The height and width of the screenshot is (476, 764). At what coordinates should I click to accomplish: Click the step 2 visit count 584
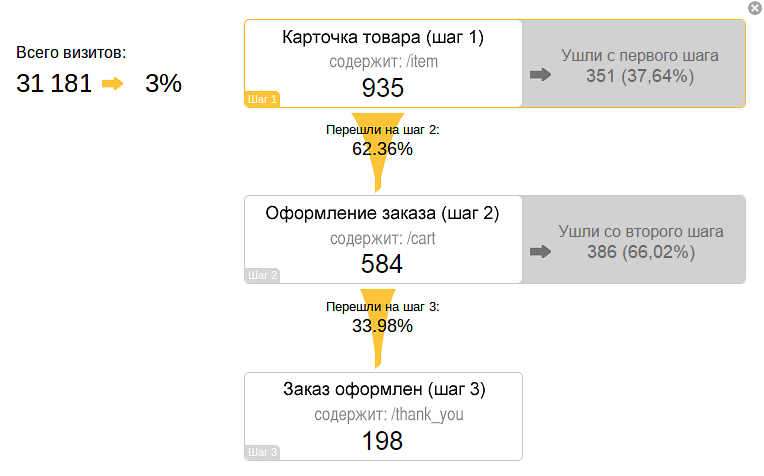point(382,264)
